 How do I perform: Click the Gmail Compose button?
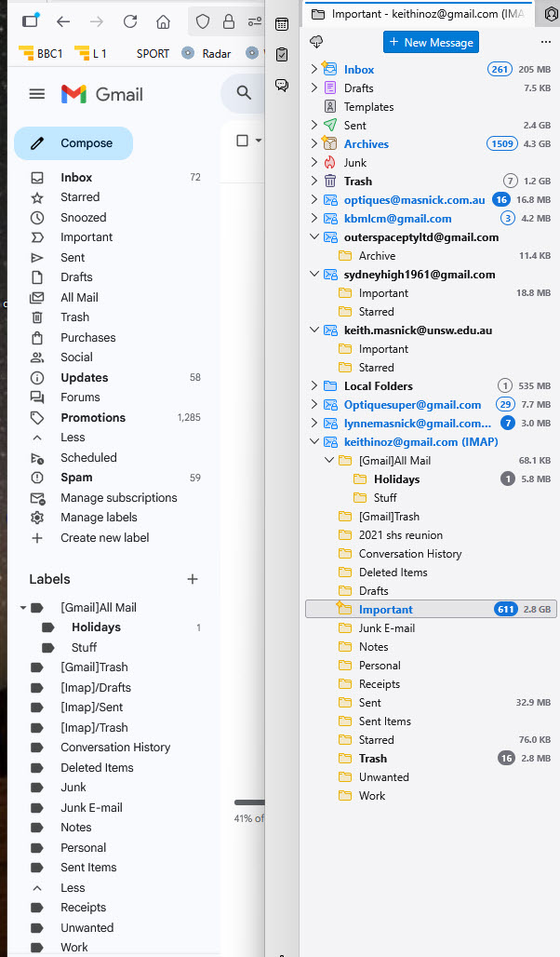click(x=73, y=143)
